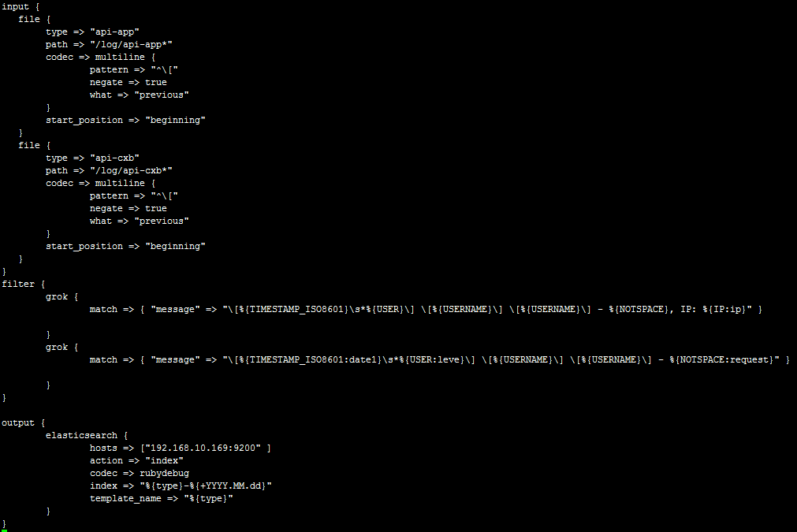The width and height of the screenshot is (797, 532).
Task: Click the "action" setting in output
Action: [x=106, y=461]
